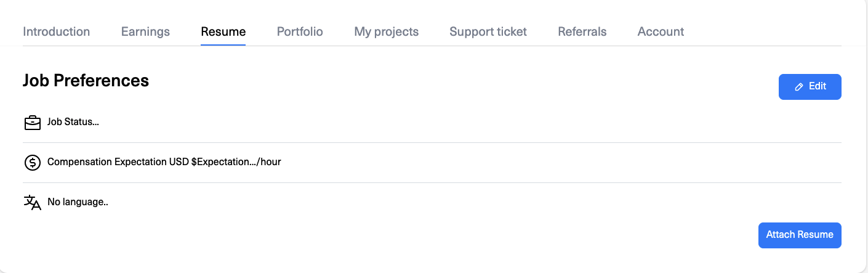Select the Resume tab
868x273 pixels.
point(223,31)
